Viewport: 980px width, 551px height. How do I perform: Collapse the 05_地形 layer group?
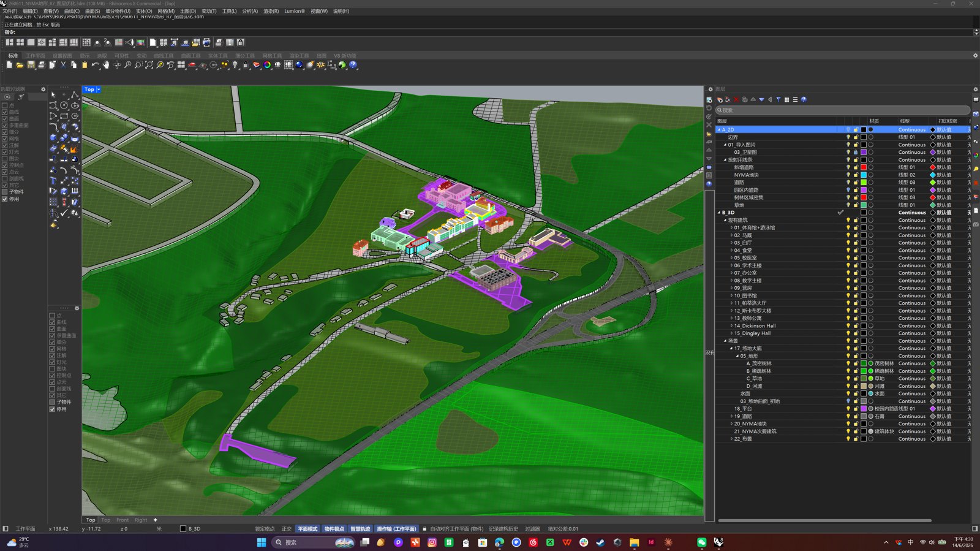tap(737, 356)
